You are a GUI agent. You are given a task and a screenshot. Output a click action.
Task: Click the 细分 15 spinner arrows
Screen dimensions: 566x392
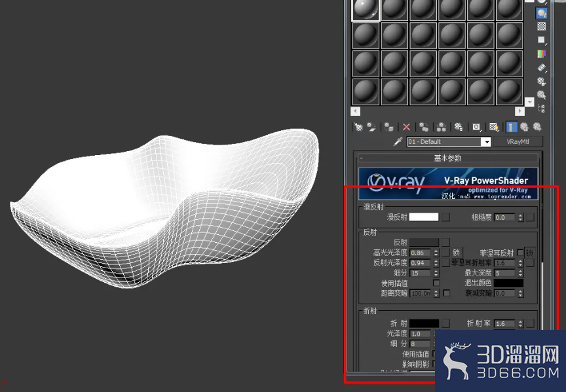coord(436,273)
